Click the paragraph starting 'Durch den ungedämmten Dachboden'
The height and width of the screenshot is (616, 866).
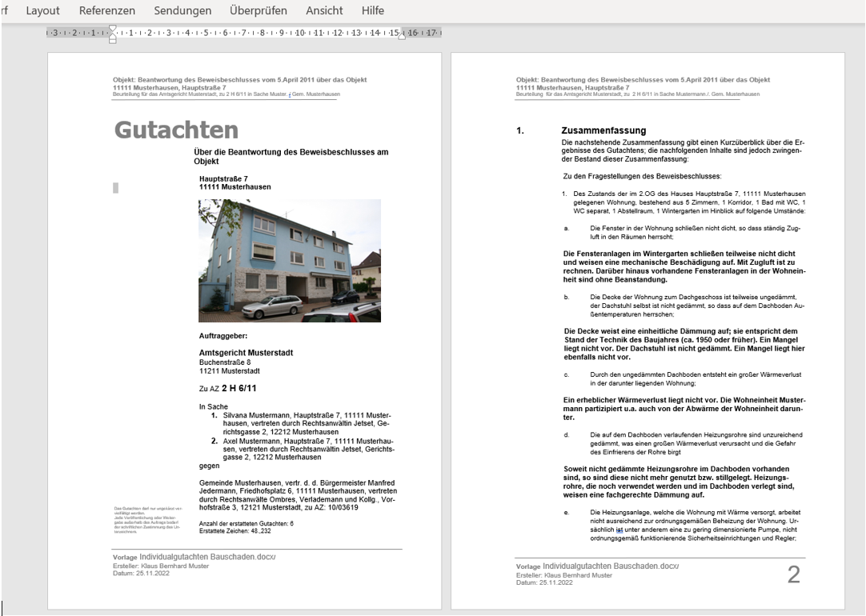[x=696, y=378]
